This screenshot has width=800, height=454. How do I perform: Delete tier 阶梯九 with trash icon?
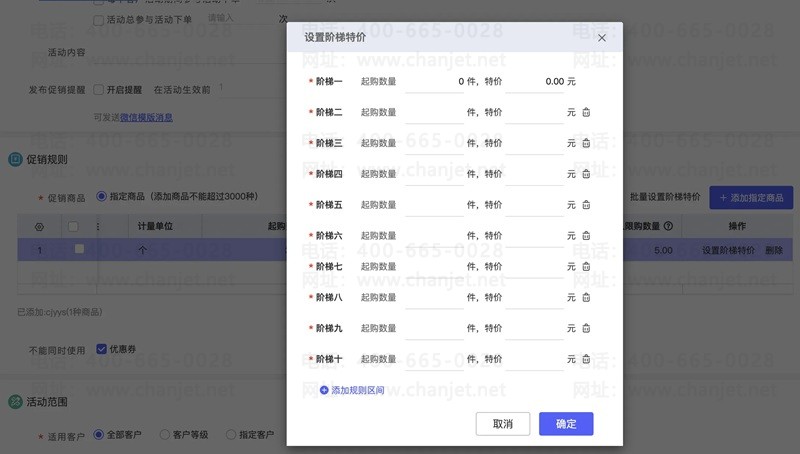coord(586,328)
